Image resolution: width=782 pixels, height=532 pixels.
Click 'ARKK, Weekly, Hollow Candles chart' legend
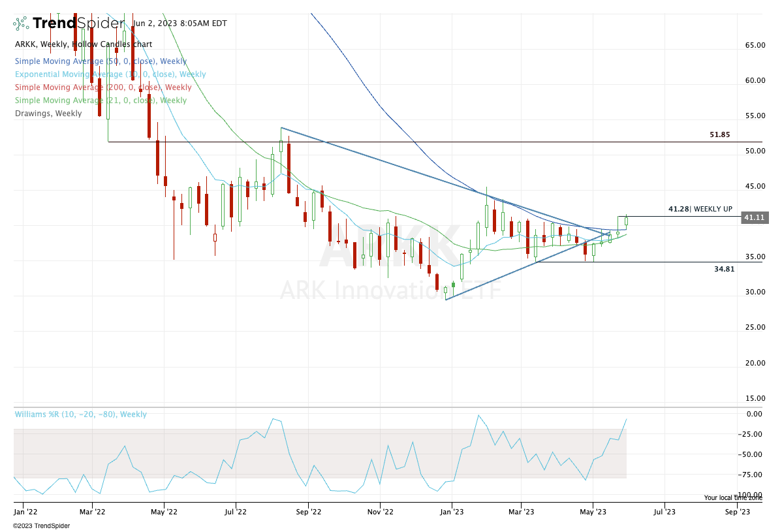pyautogui.click(x=84, y=44)
